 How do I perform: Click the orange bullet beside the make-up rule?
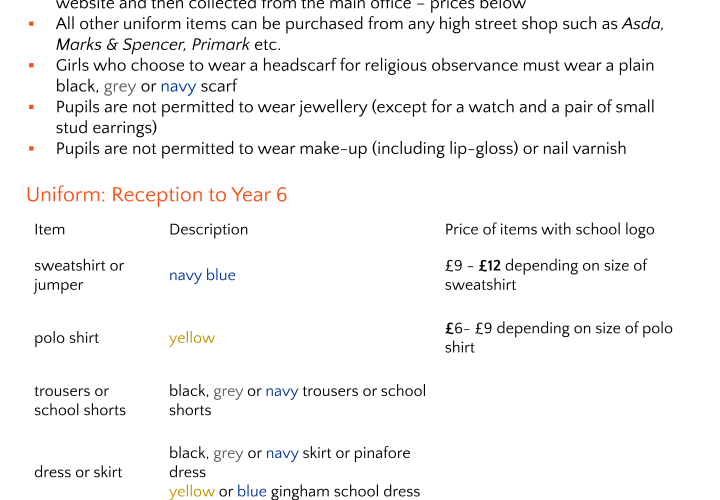pyautogui.click(x=31, y=148)
